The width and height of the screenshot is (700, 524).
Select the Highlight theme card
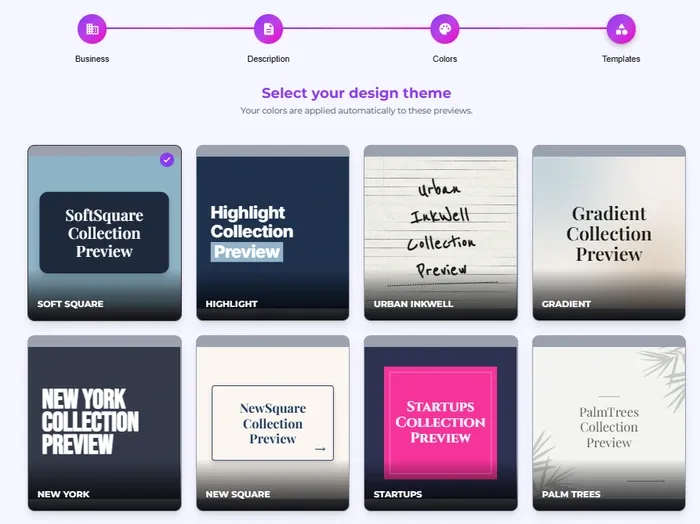point(273,233)
